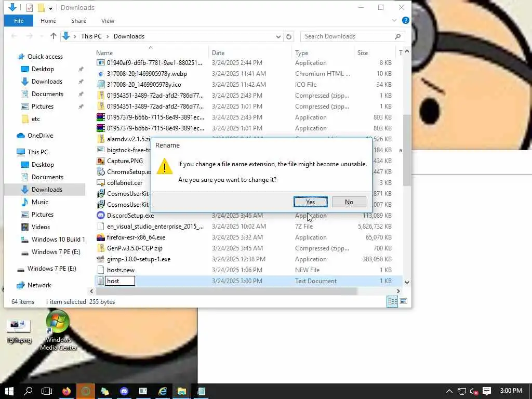
Task: Select the Capture.PNG file icon
Action: pyautogui.click(x=101, y=161)
